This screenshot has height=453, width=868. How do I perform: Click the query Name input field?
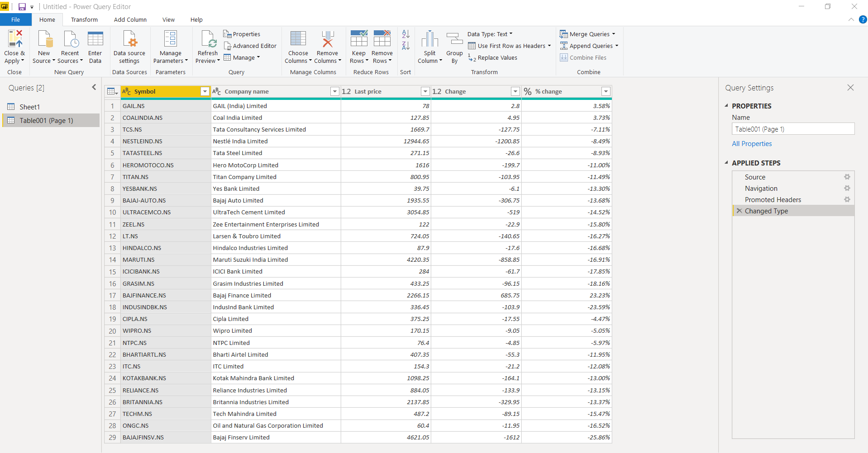click(793, 129)
